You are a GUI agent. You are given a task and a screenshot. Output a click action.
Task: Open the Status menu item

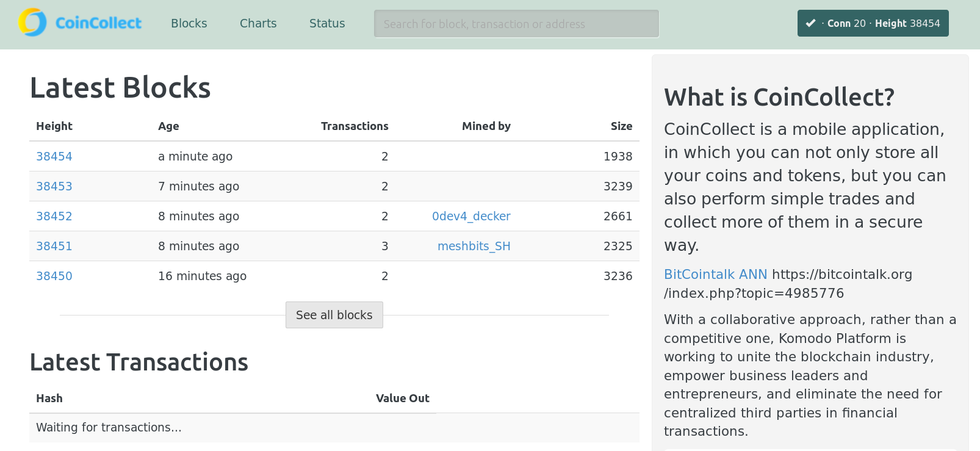coord(327,23)
